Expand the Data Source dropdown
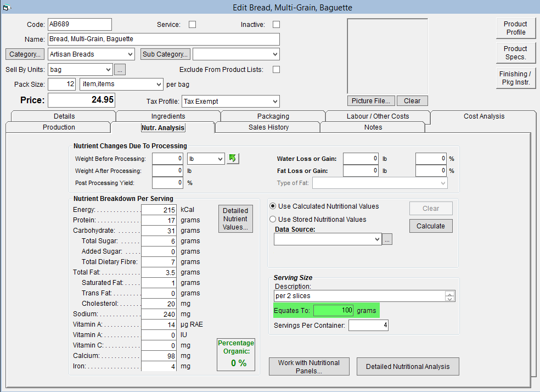540x392 pixels. 377,239
